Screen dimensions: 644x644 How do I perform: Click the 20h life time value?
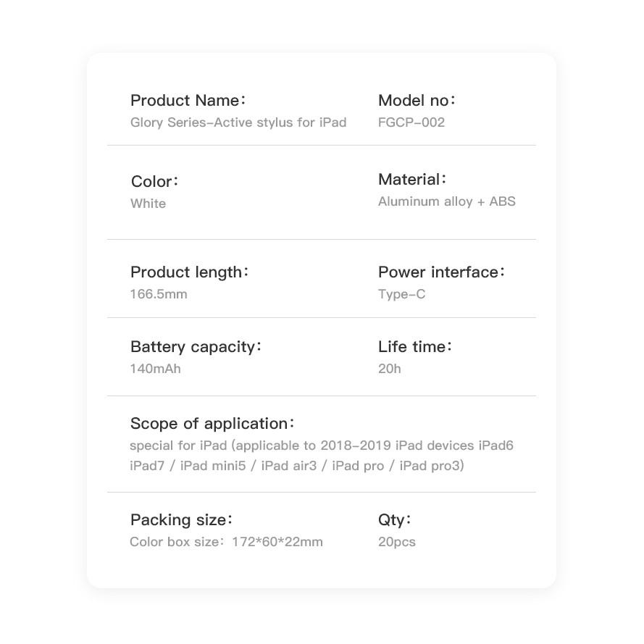click(390, 369)
